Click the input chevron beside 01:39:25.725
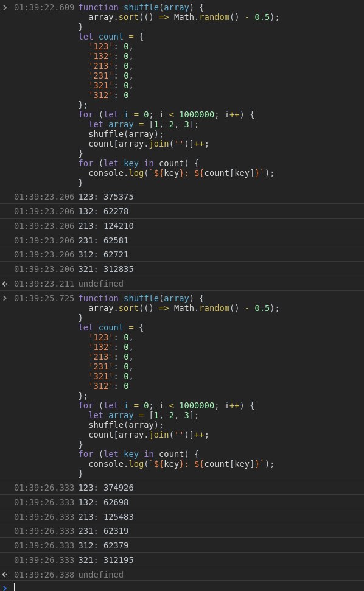The width and height of the screenshot is (364, 591). coord(4,298)
